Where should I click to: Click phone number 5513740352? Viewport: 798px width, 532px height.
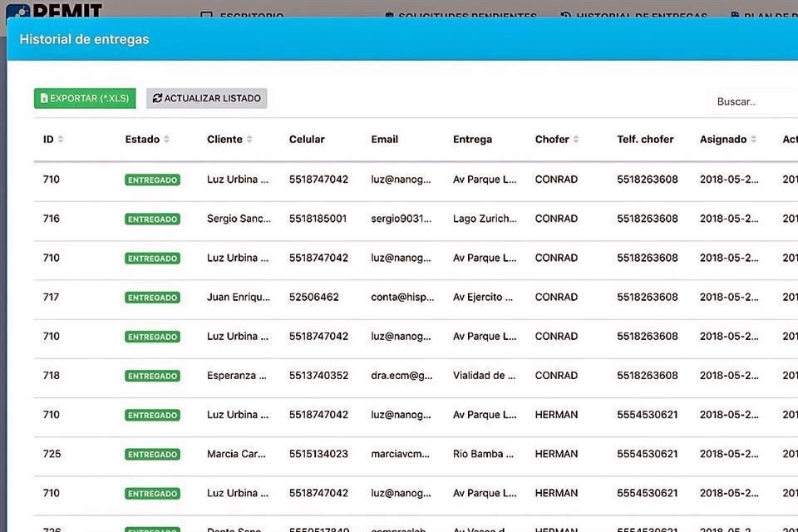(318, 375)
